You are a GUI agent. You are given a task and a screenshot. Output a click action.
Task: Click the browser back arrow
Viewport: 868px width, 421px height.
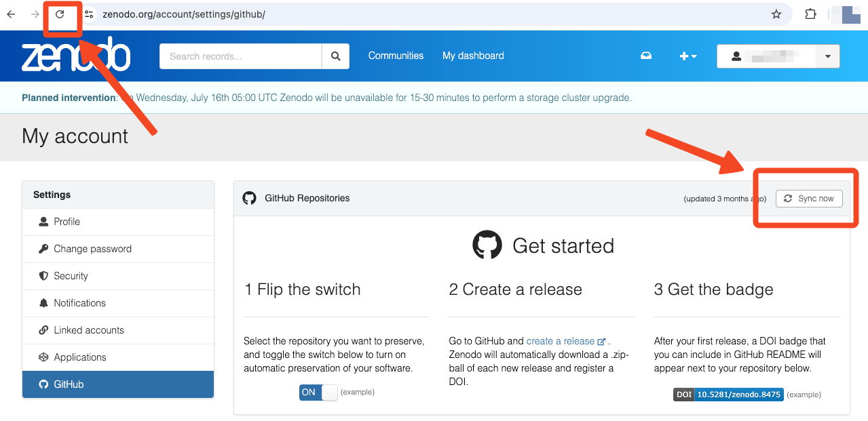click(x=11, y=14)
